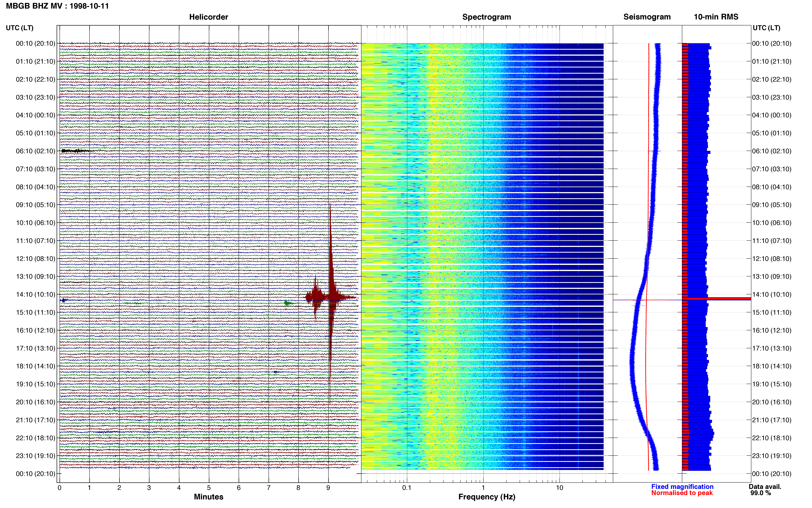This screenshot has width=812, height=508.
Task: Click the 'Normalised to peak' legend entry
Action: (x=682, y=493)
